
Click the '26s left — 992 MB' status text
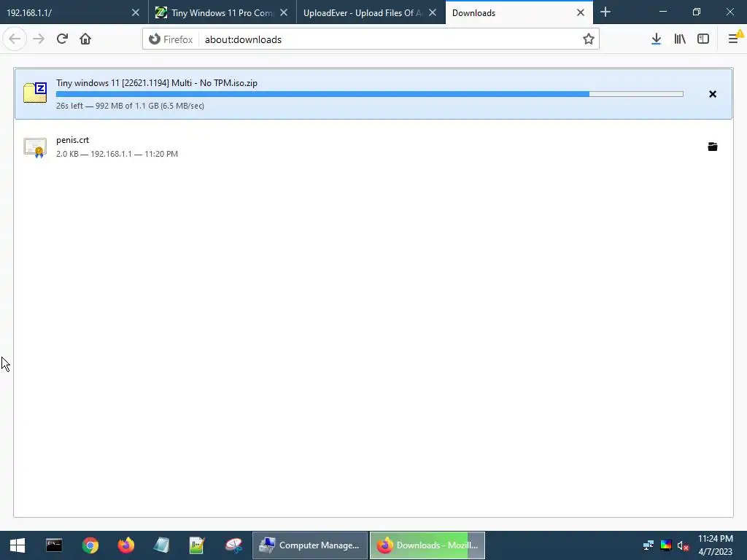click(x=130, y=106)
